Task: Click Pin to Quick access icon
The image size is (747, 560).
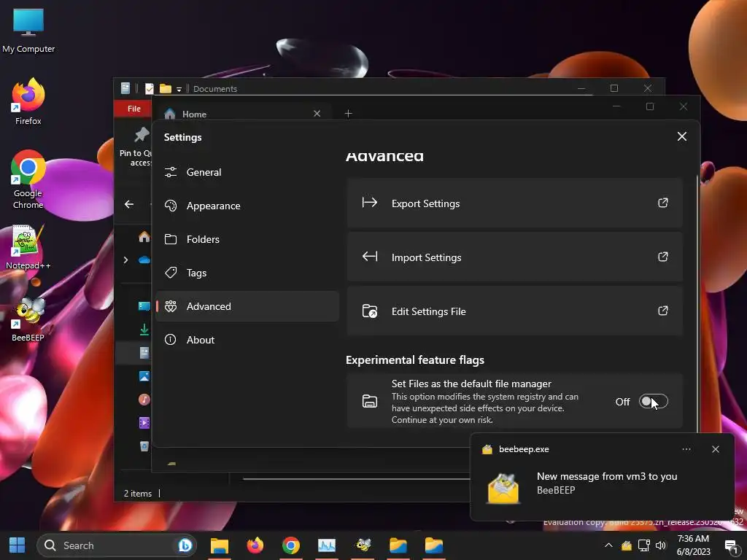Action: [141, 135]
